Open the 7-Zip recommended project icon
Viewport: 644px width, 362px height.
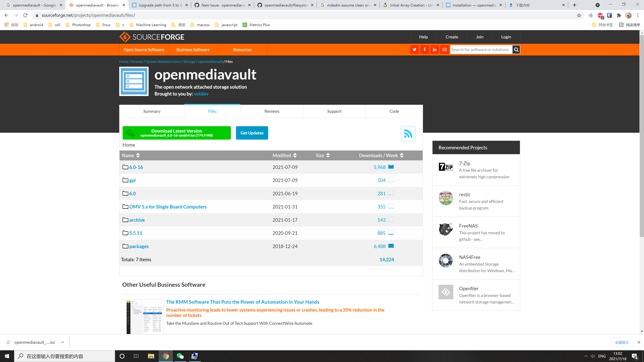[446, 167]
